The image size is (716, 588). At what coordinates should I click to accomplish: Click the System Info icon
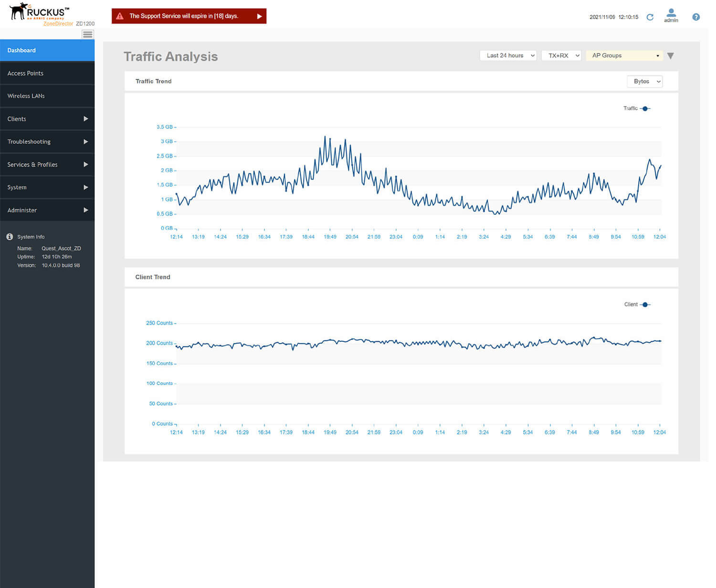(10, 237)
